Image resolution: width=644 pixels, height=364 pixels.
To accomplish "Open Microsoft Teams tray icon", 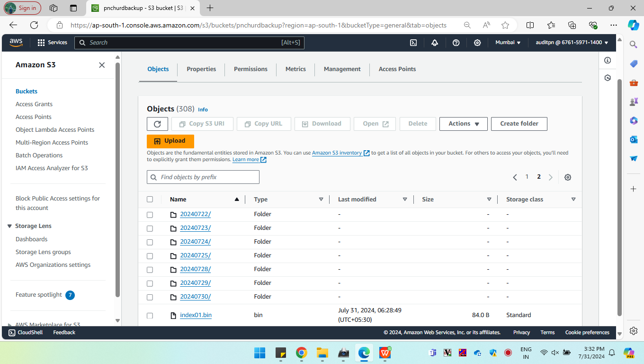I will [x=432, y=353].
